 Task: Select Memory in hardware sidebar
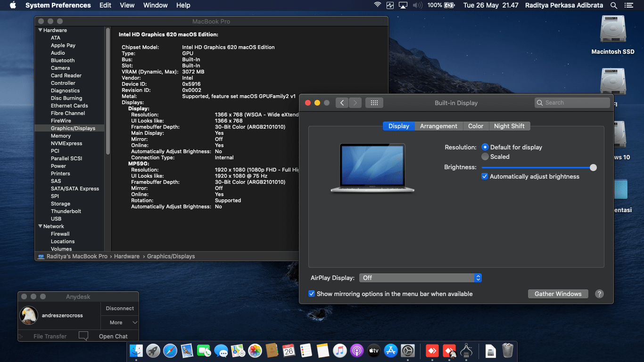tap(61, 136)
